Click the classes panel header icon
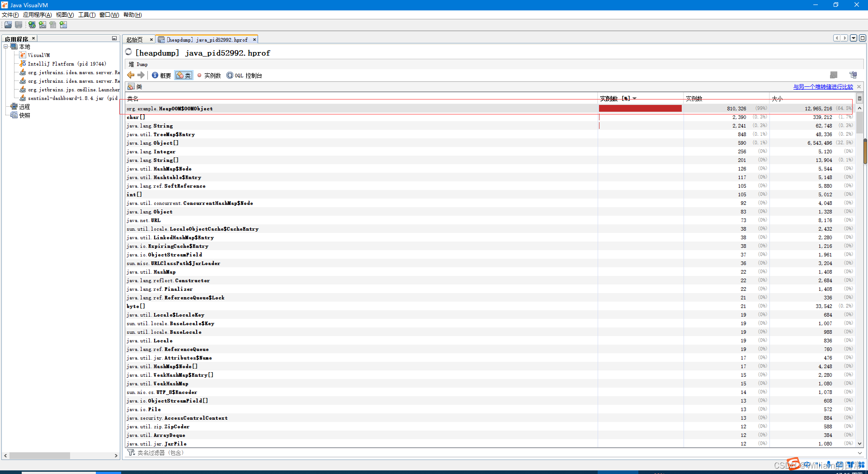Image resolution: width=868 pixels, height=474 pixels. (131, 86)
